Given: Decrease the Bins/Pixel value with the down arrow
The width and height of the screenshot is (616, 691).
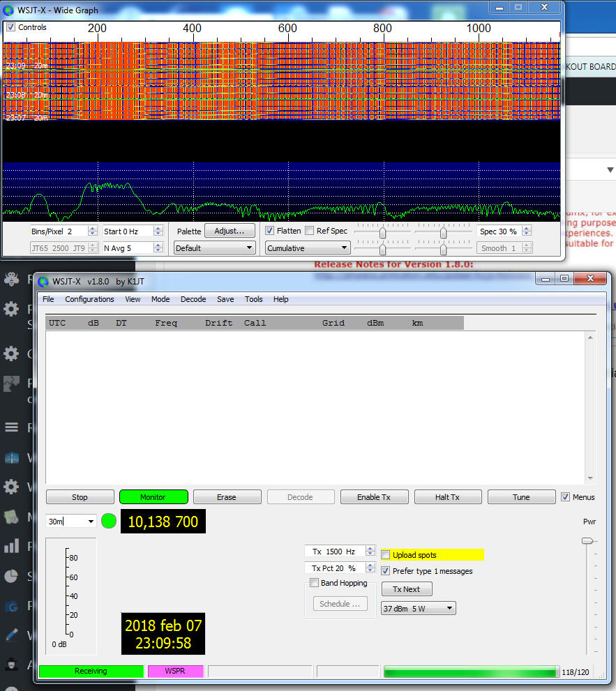Looking at the screenshot, I should (x=92, y=234).
